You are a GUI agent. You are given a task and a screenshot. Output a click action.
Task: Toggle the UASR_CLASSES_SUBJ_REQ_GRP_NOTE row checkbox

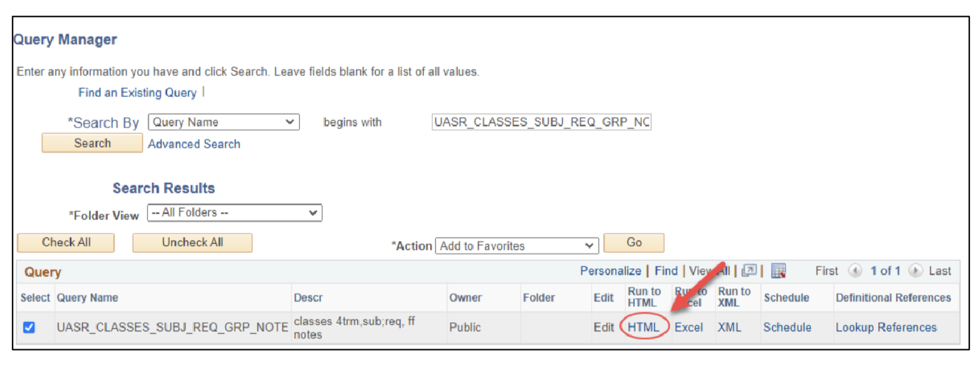point(29,328)
